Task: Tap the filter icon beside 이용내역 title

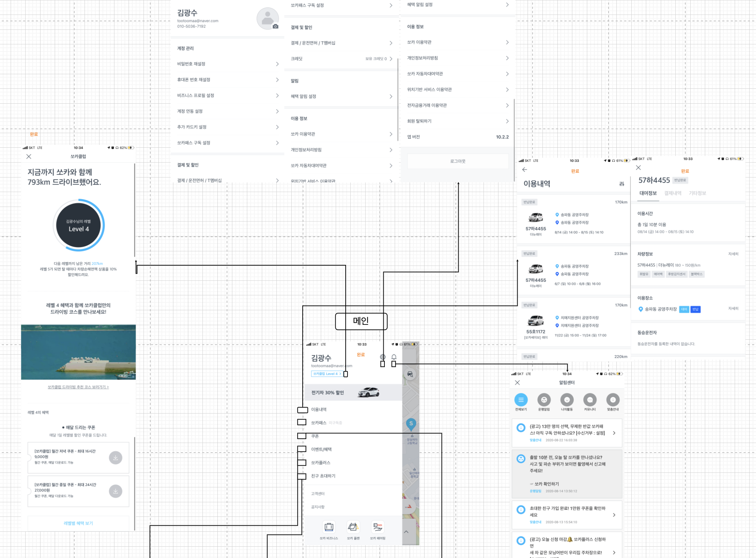Action: click(622, 184)
